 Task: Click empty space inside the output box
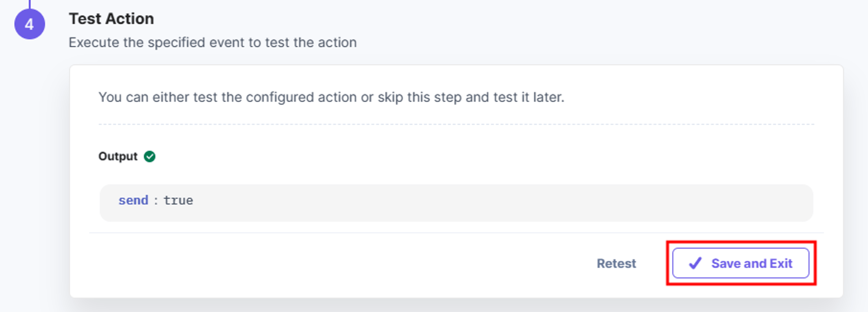tap(505, 203)
